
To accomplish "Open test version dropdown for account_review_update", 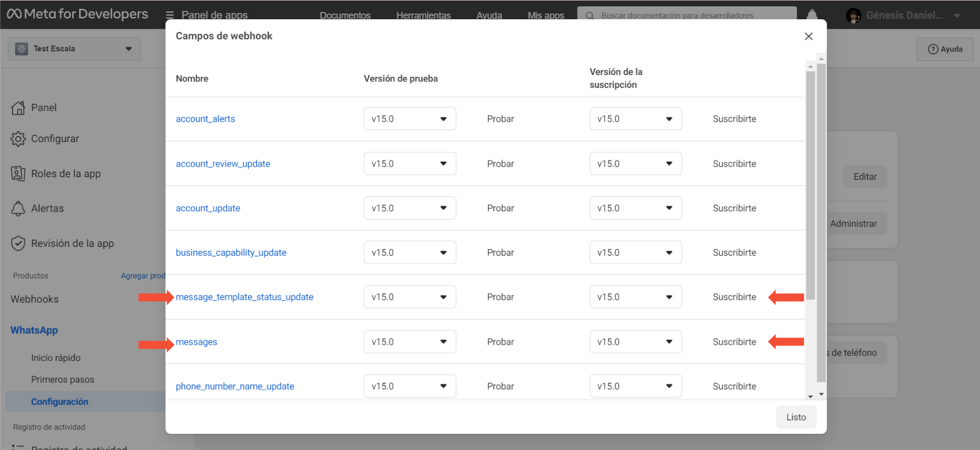I will tap(410, 164).
